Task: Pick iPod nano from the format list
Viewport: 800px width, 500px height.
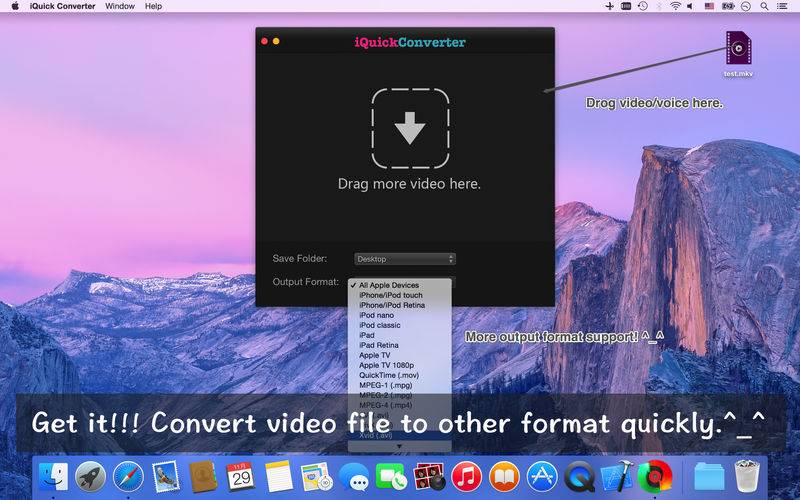Action: (x=399, y=315)
